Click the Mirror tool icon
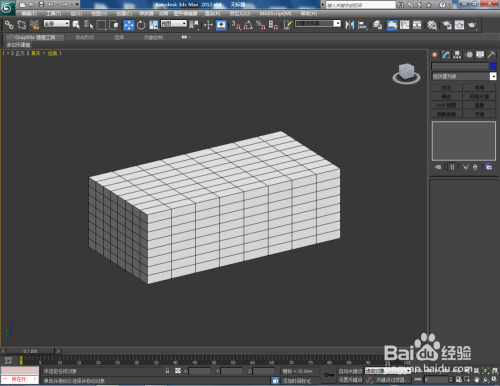 point(350,25)
